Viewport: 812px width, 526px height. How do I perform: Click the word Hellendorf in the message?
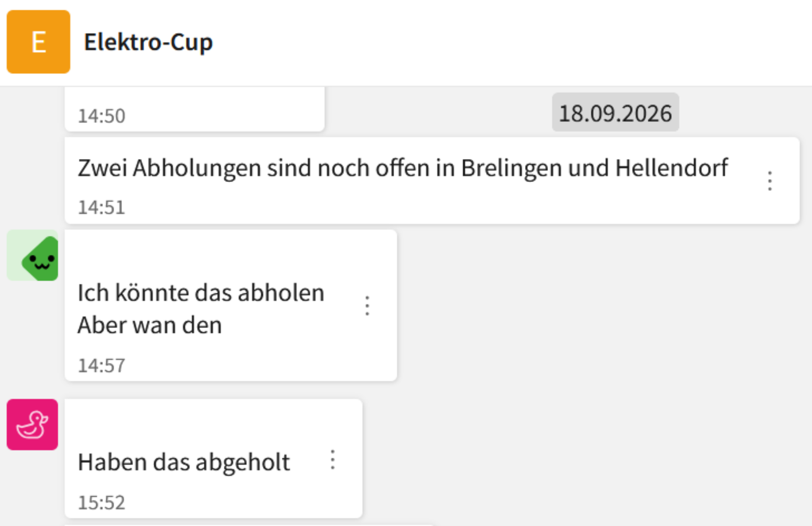pyautogui.click(x=671, y=168)
